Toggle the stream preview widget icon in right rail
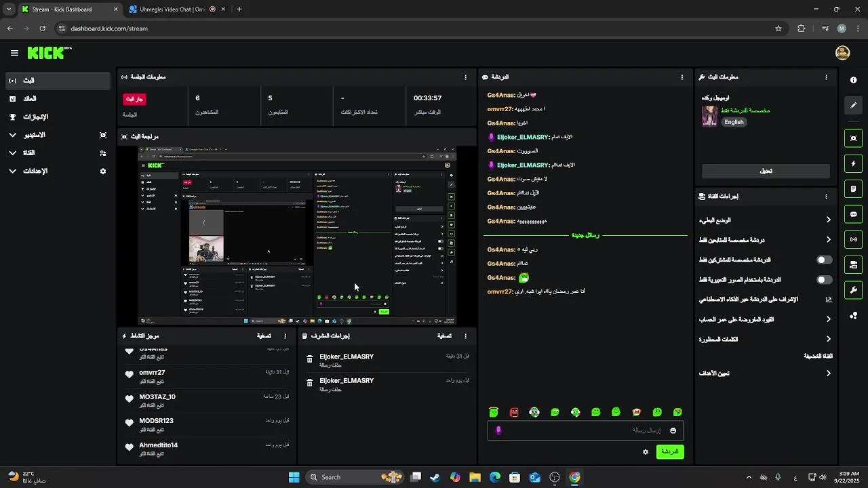The image size is (868, 488). click(x=853, y=138)
